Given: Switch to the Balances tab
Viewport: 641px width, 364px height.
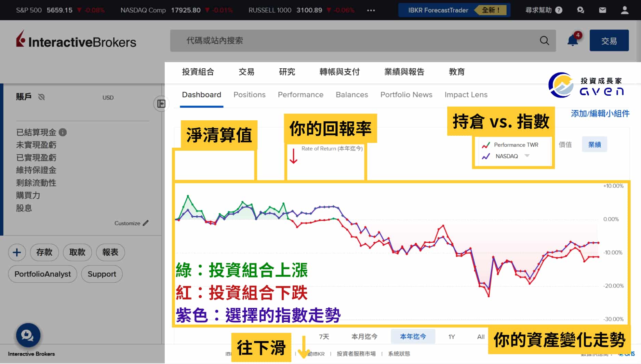Looking at the screenshot, I should (x=352, y=95).
